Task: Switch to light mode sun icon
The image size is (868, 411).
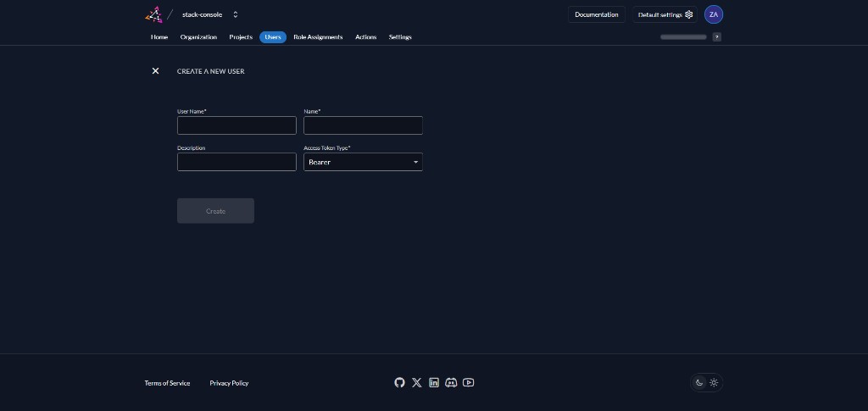Action: tap(714, 383)
